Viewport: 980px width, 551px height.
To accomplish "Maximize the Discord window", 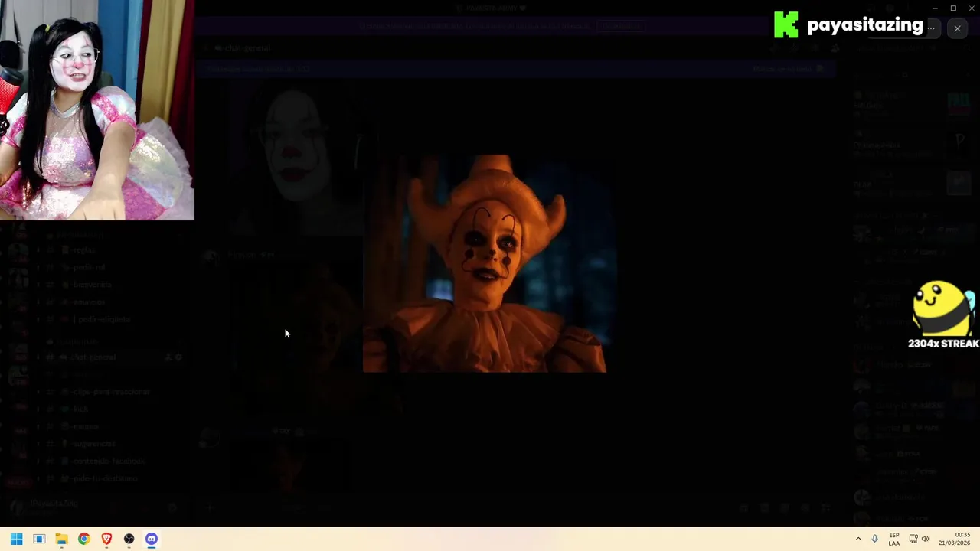I will (x=953, y=8).
